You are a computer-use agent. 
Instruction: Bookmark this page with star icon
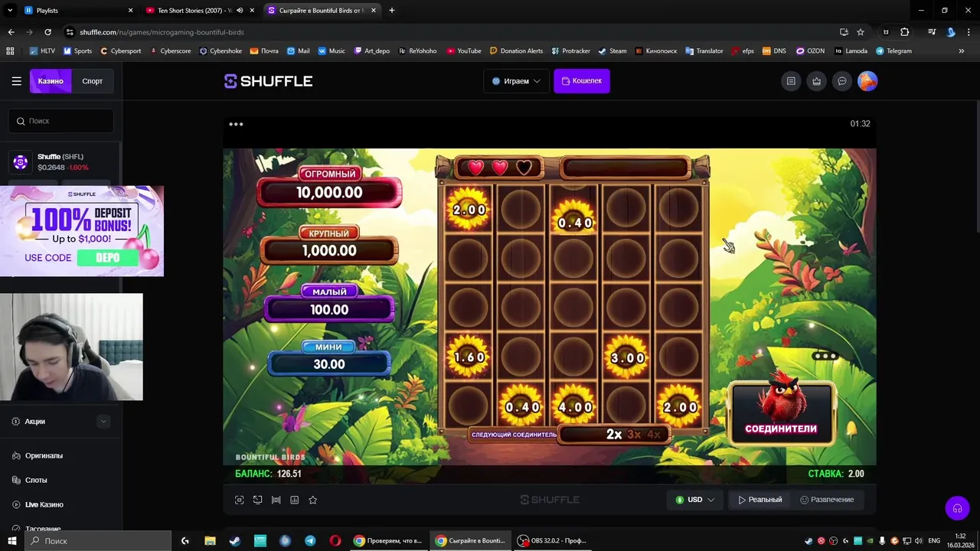point(861,32)
